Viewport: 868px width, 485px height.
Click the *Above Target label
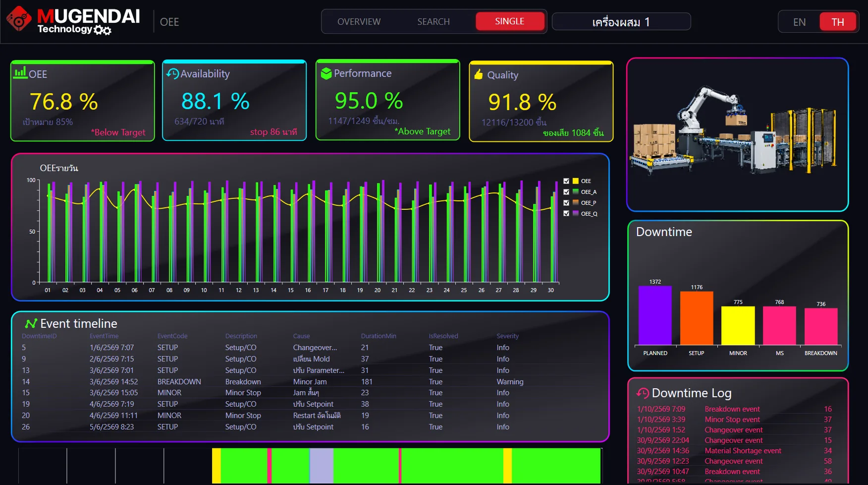click(x=423, y=131)
